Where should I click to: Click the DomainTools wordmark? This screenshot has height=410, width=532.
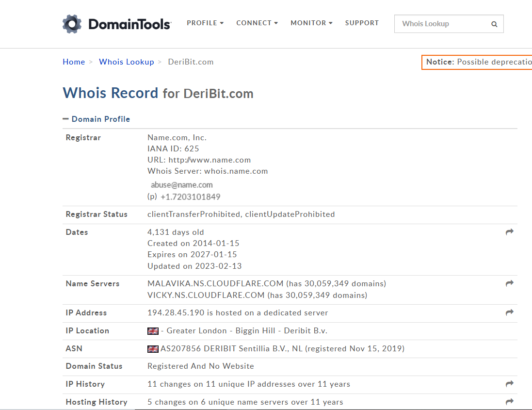tap(129, 24)
